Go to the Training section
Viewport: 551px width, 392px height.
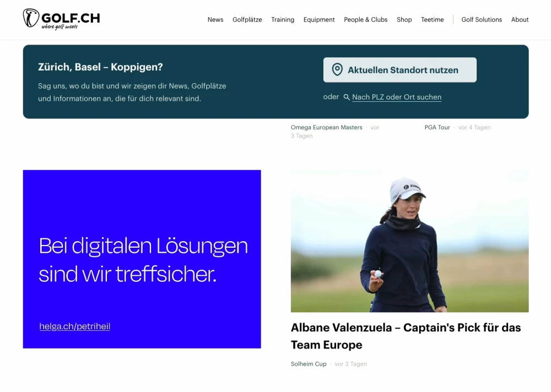[283, 20]
